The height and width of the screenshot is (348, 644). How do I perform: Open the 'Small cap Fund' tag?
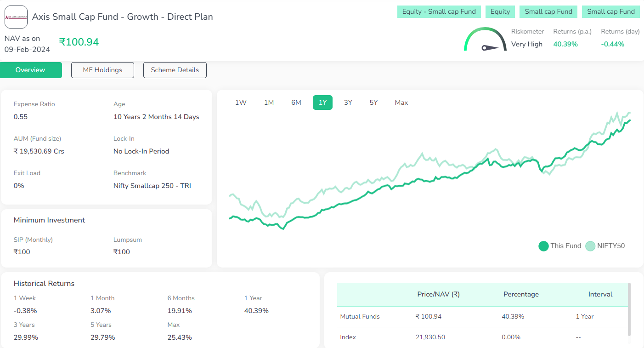tap(548, 11)
